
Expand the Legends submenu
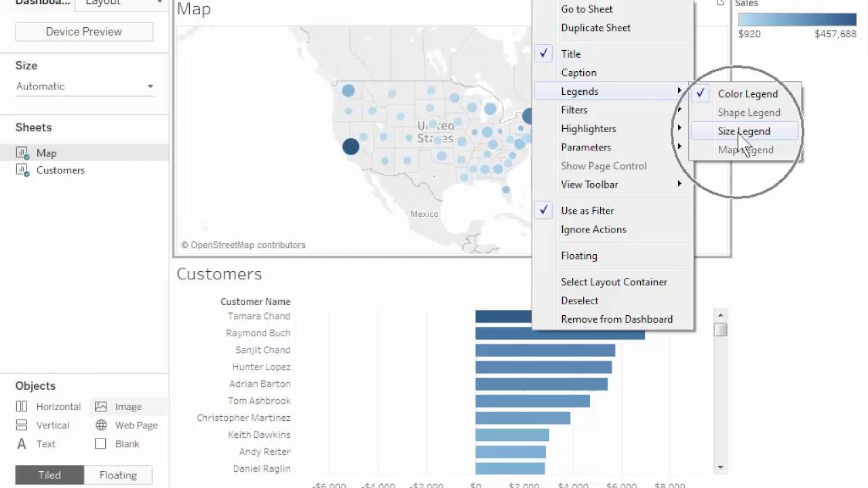point(614,91)
